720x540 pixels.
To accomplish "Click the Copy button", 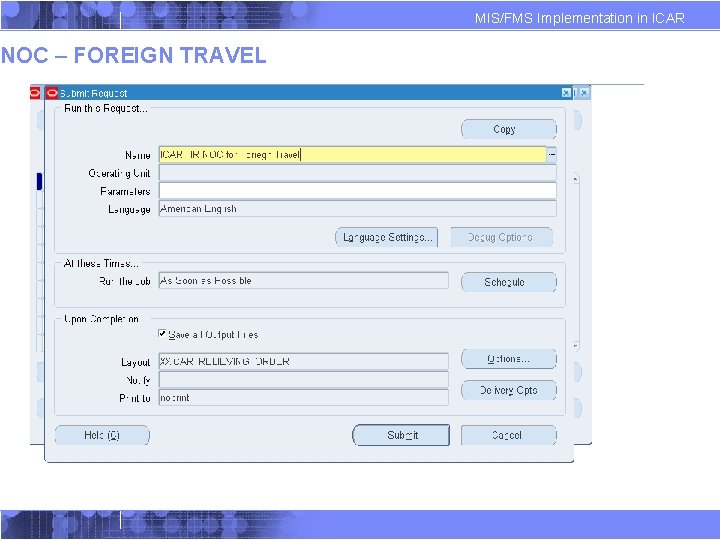I will pos(509,129).
